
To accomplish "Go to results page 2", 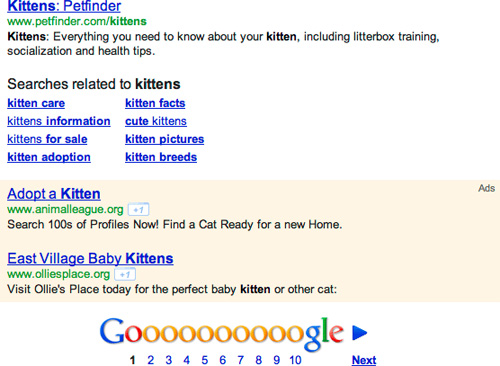I will [151, 360].
